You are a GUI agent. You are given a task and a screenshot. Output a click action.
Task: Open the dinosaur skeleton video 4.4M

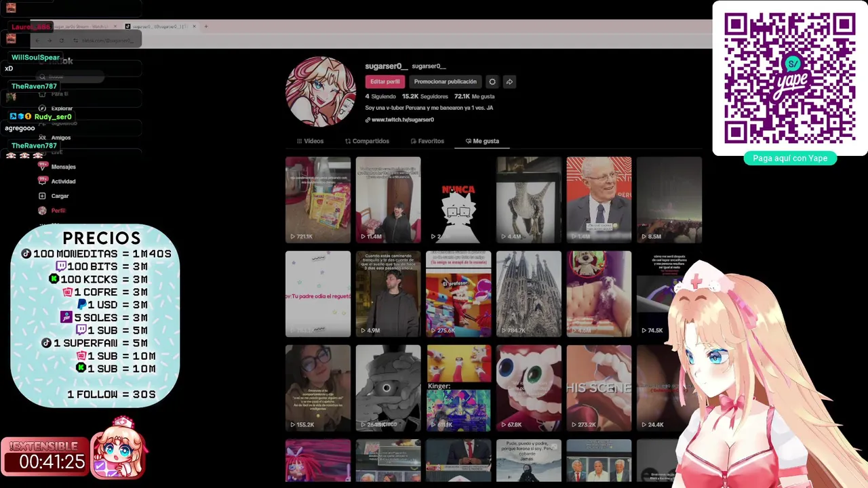click(x=529, y=200)
